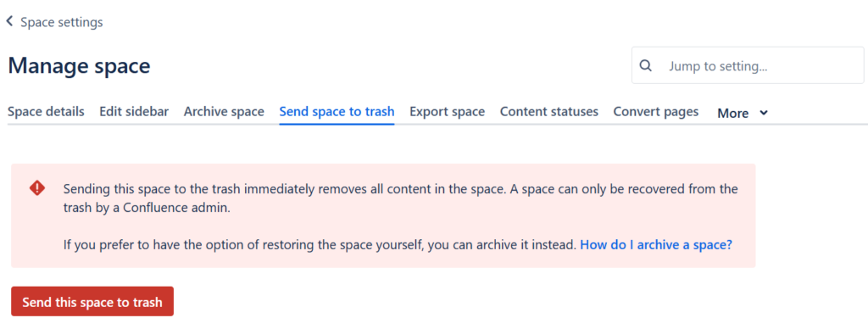This screenshot has width=868, height=318.
Task: Expand the More tabs menu label
Action: coord(733,113)
